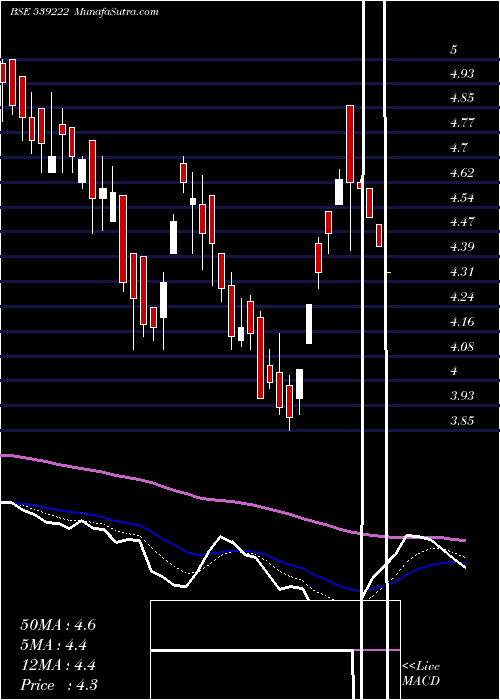Click the price axis label 4.85
500x700 pixels.
[462, 98]
